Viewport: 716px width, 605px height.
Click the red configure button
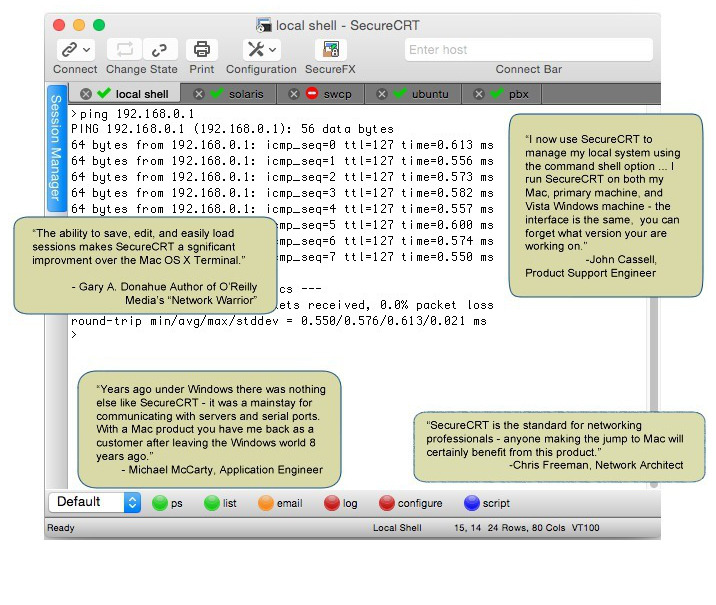387,503
